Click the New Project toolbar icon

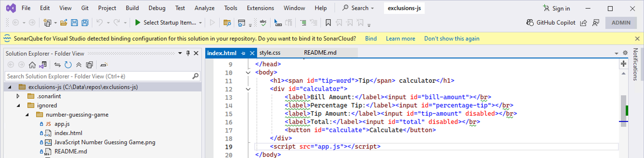[x=47, y=23]
